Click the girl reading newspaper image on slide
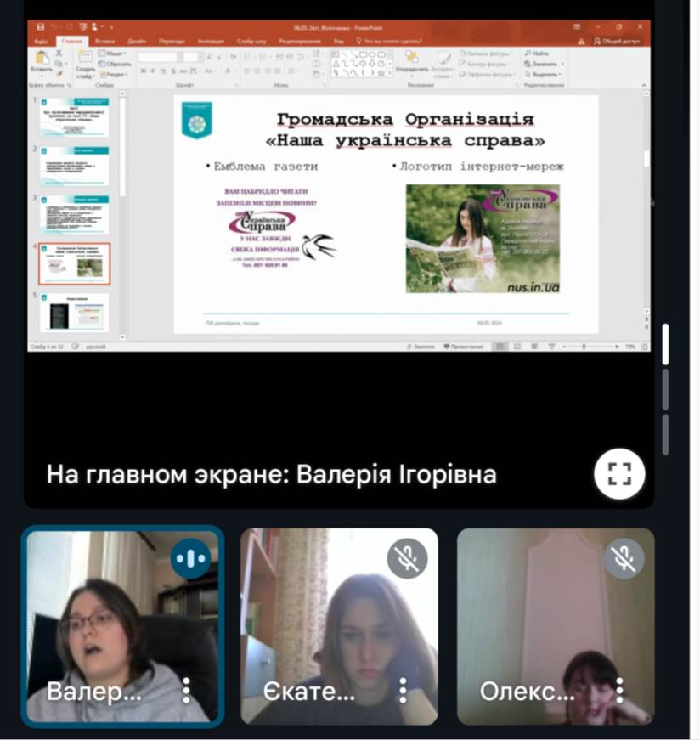The height and width of the screenshot is (740, 700). [x=483, y=239]
